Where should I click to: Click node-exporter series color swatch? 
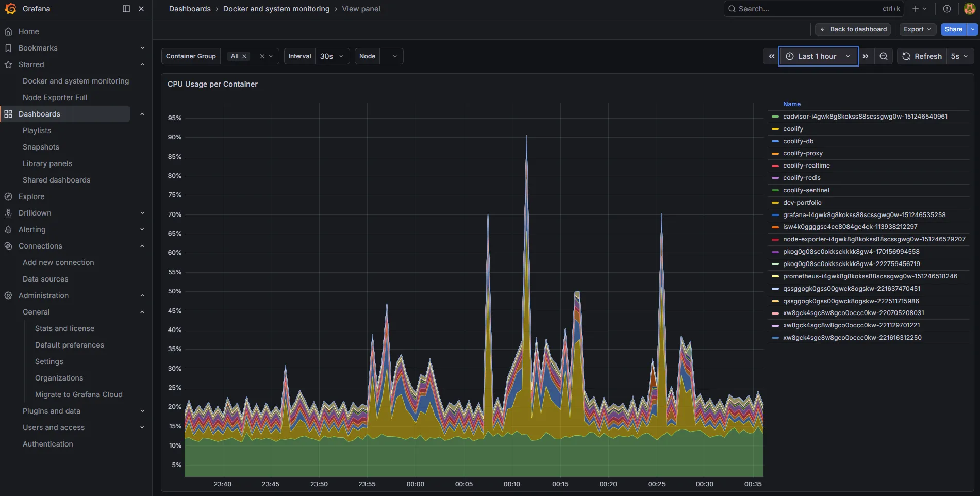[775, 239]
